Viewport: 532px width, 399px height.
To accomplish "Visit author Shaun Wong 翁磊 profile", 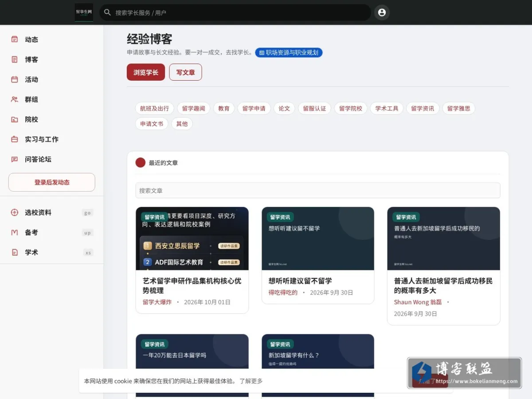I will pyautogui.click(x=418, y=302).
